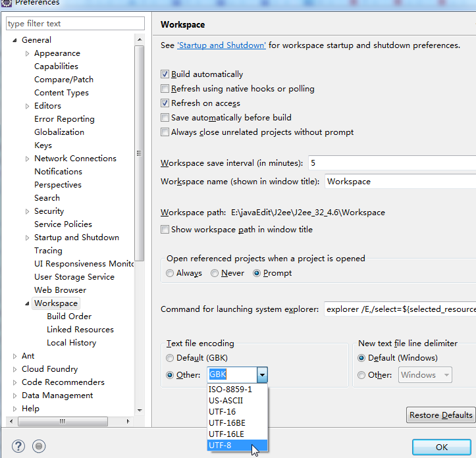Choose ISO-8859-1 from encoding list
476x458 pixels.
(x=238, y=389)
